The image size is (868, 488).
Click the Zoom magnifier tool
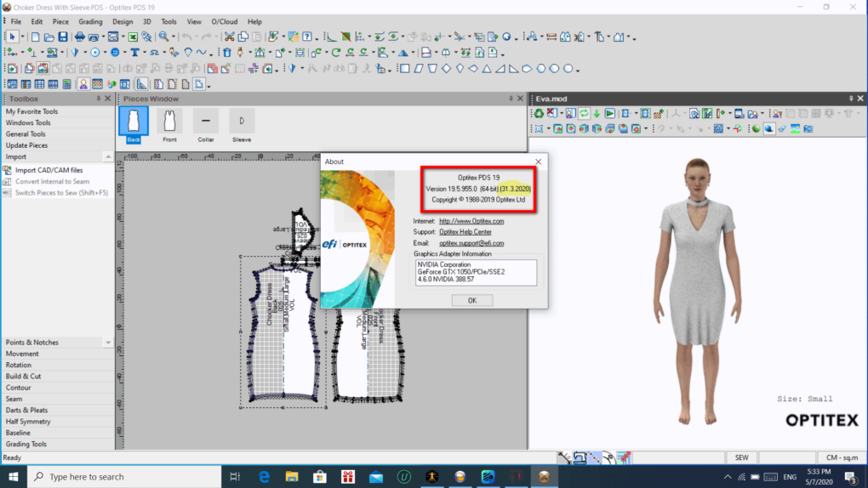coord(164,37)
